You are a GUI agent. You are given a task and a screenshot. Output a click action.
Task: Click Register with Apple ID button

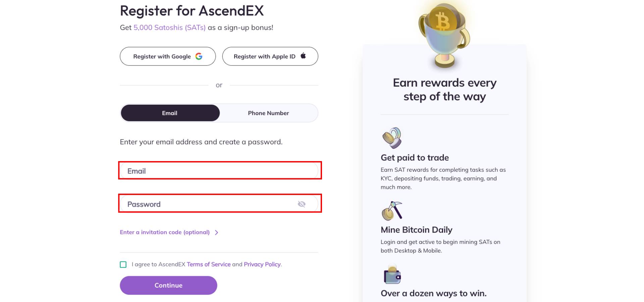pos(270,56)
